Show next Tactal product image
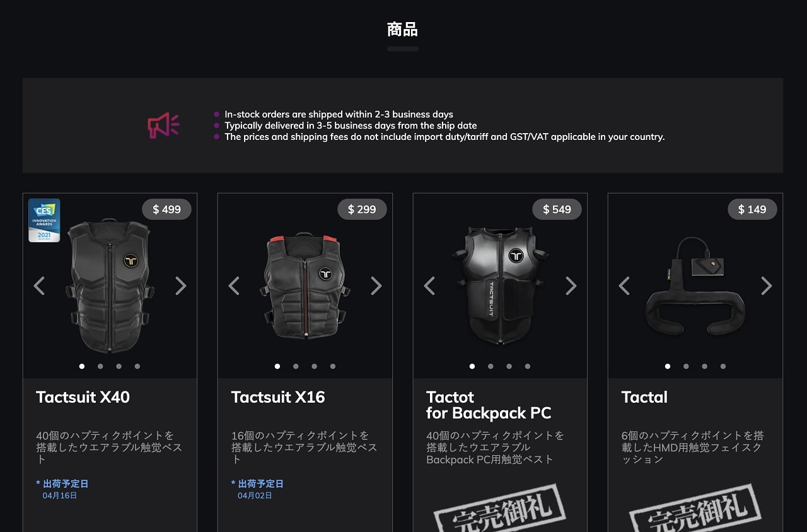This screenshot has height=532, width=807. pyautogui.click(x=767, y=286)
